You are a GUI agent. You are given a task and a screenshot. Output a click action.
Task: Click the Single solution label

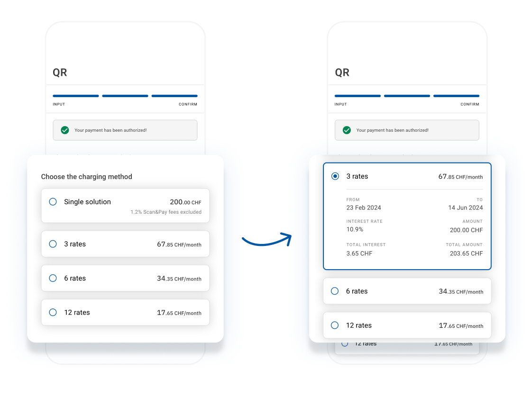(88, 202)
